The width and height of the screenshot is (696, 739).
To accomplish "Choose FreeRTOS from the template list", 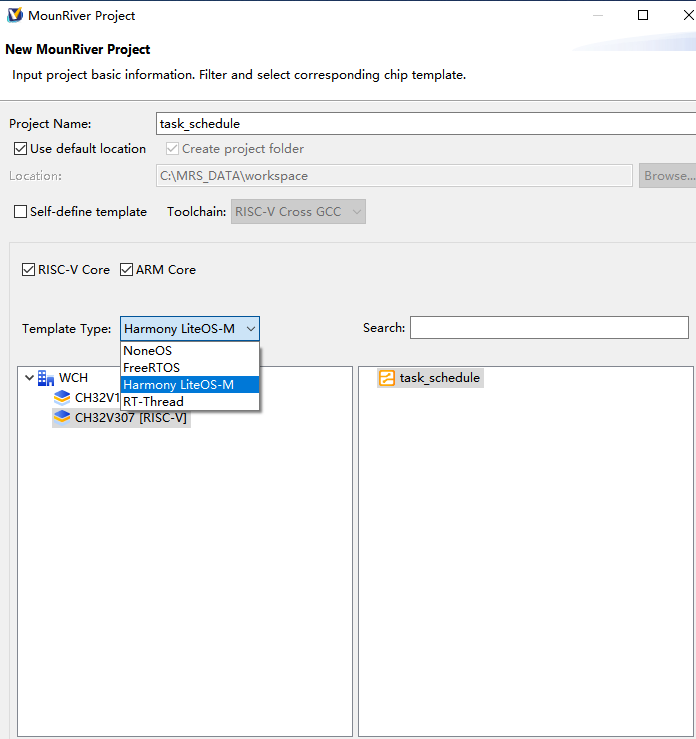I will [190, 368].
